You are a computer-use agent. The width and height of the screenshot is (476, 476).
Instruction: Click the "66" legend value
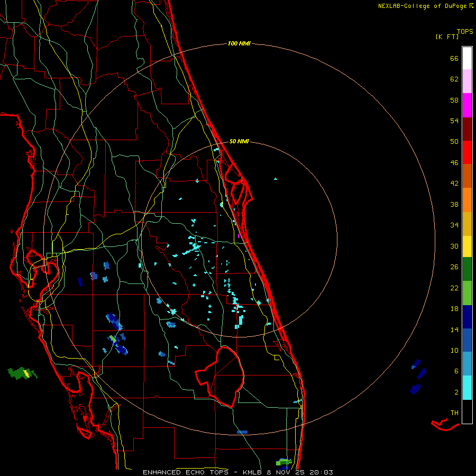coord(454,58)
